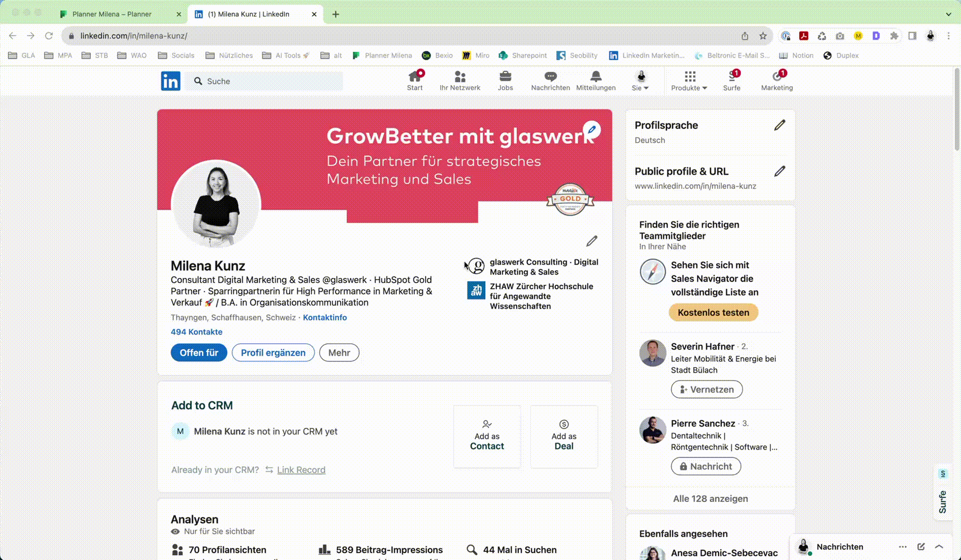Open the Notion bookmark
961x560 pixels.
796,55
